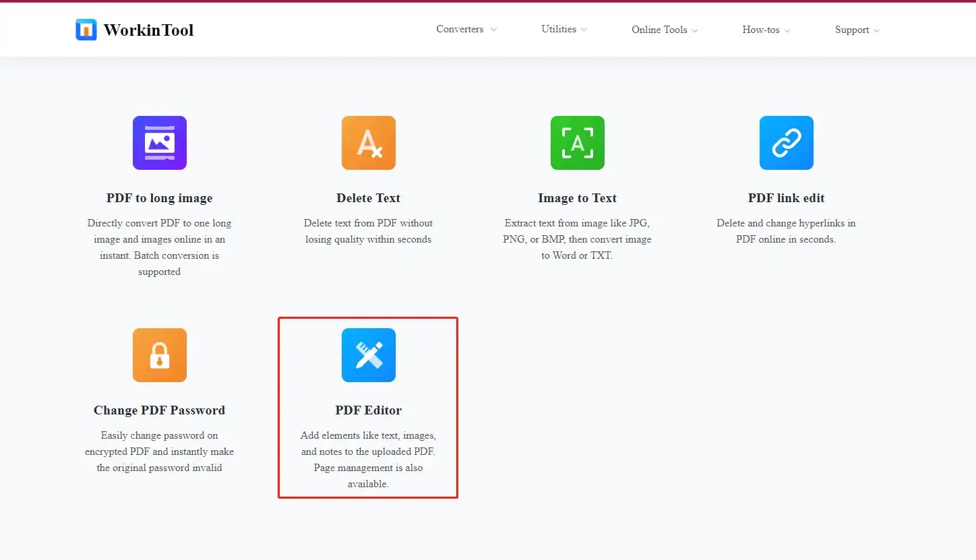Open the How-tos menu
Viewport: 976px width, 560px height.
pos(766,30)
